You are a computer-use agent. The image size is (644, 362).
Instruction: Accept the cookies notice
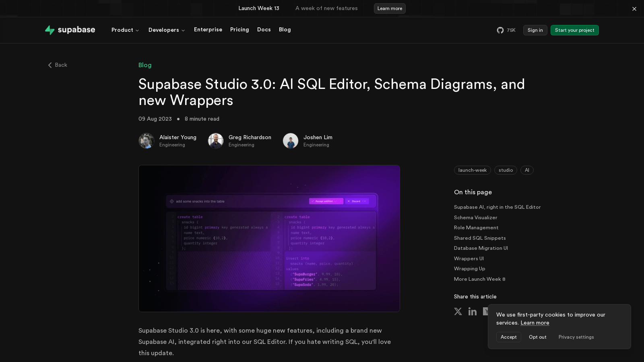click(508, 337)
